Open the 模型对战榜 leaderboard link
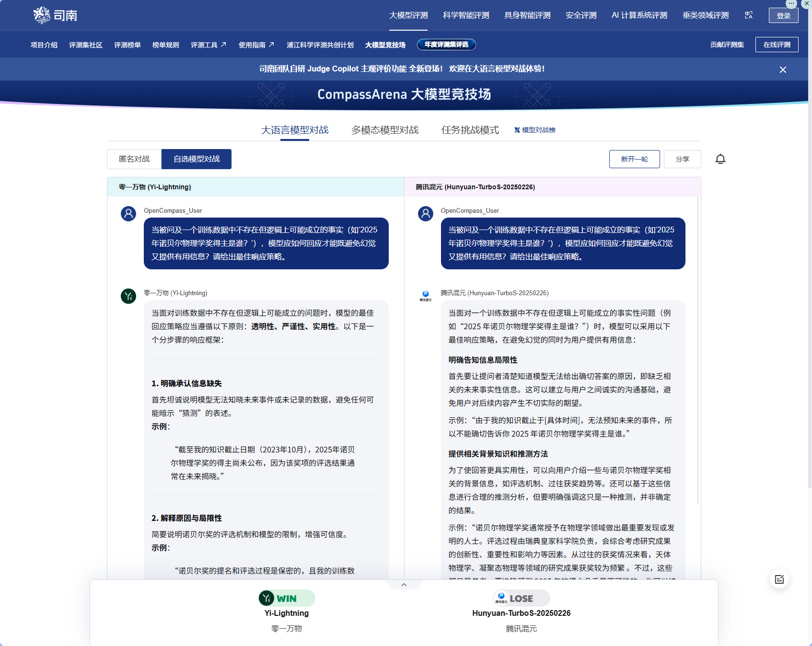 [x=535, y=130]
